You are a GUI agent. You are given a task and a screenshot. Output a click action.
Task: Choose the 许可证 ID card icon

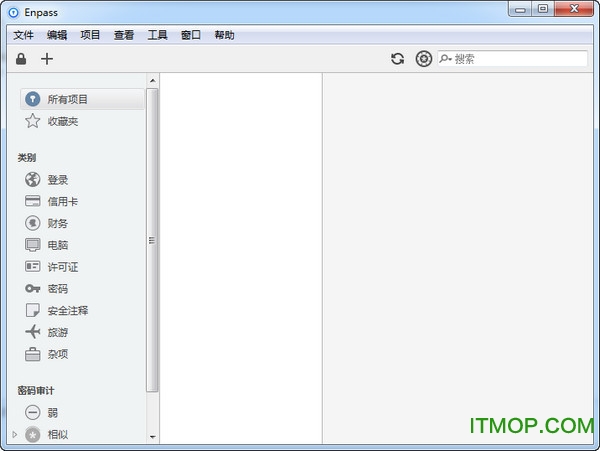point(33,267)
